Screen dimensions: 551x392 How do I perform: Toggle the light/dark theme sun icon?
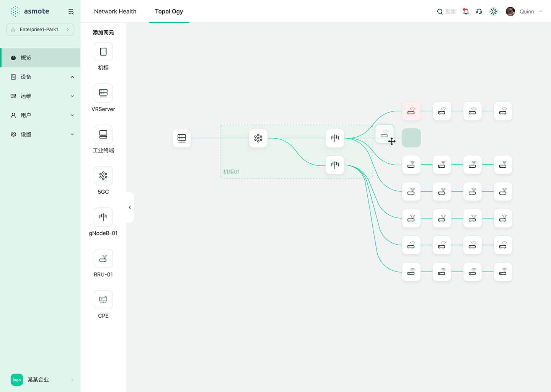pos(494,11)
